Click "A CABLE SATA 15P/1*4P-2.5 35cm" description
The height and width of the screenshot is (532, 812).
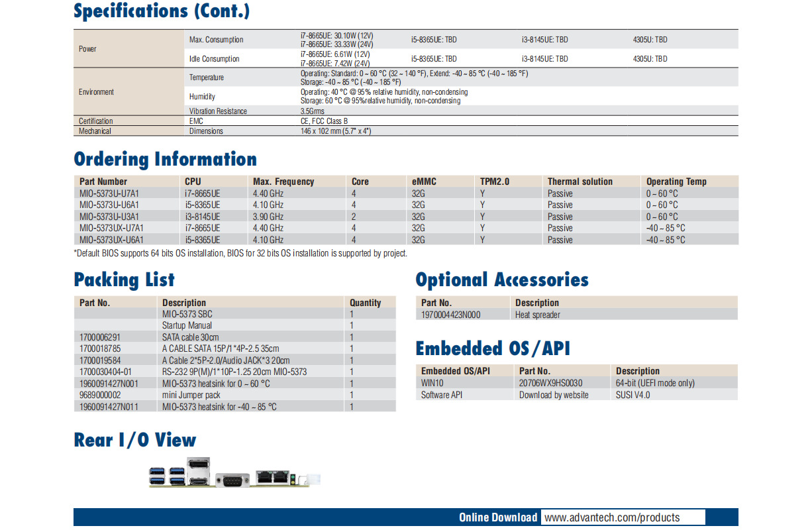(x=221, y=348)
